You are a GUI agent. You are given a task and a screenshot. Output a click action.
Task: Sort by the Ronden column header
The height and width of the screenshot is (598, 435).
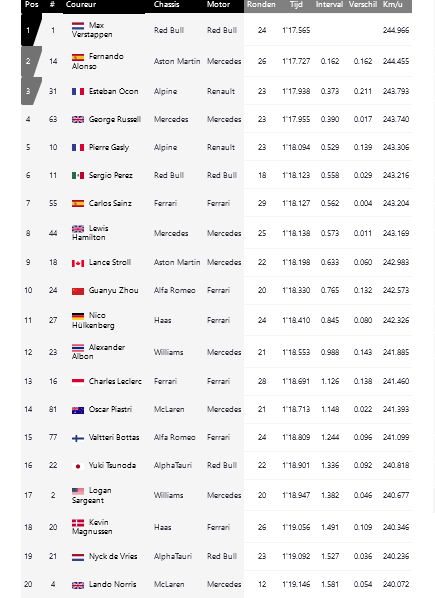click(x=261, y=5)
